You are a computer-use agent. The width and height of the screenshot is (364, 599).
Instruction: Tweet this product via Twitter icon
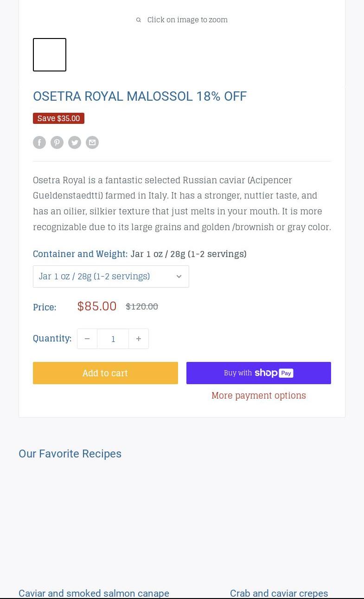tap(75, 142)
